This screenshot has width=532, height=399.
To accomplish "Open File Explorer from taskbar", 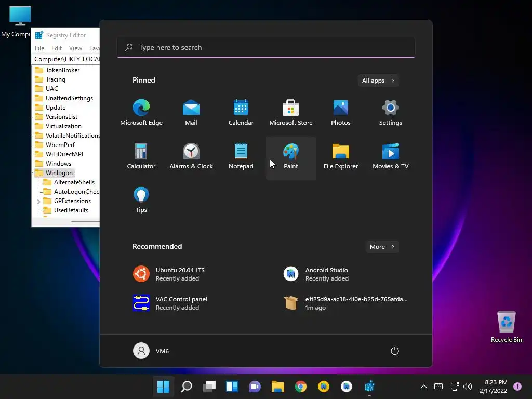I will 277,387.
